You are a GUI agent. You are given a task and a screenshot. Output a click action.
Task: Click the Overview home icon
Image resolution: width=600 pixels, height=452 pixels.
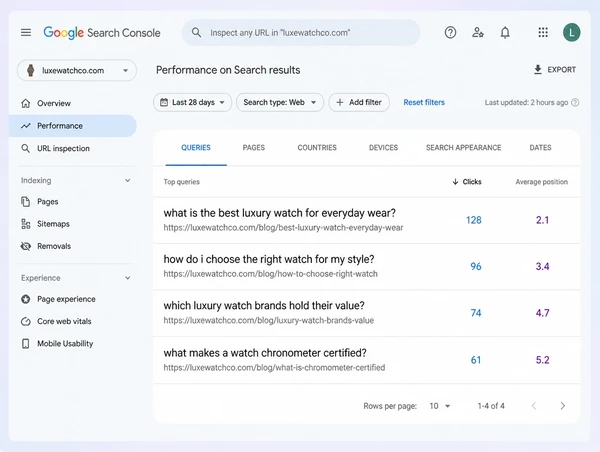[x=26, y=103]
